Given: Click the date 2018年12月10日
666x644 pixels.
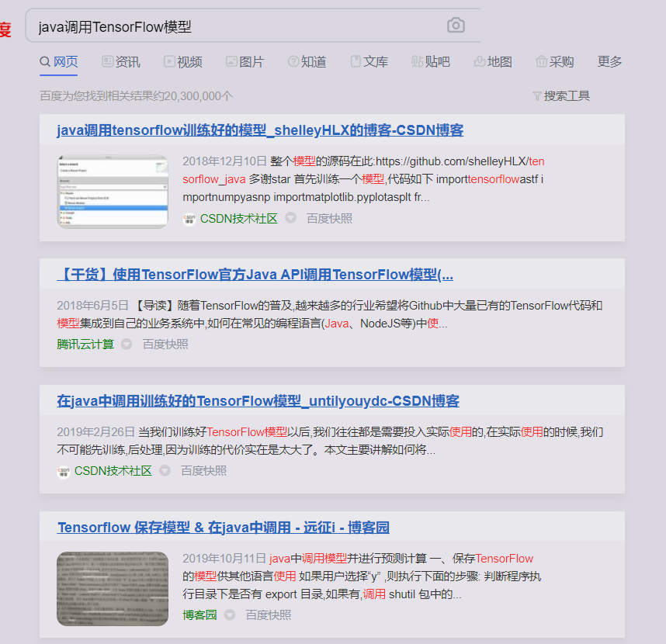Looking at the screenshot, I should (x=224, y=161).
